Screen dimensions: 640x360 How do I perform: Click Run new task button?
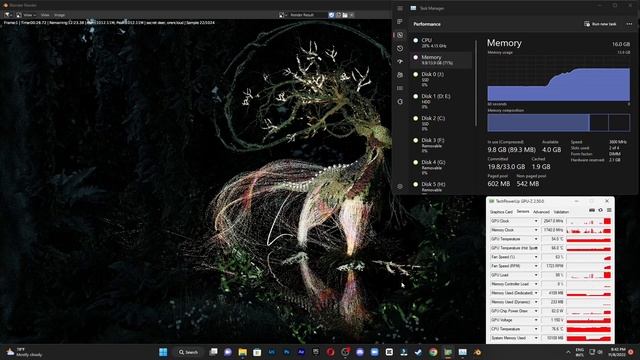coord(600,24)
